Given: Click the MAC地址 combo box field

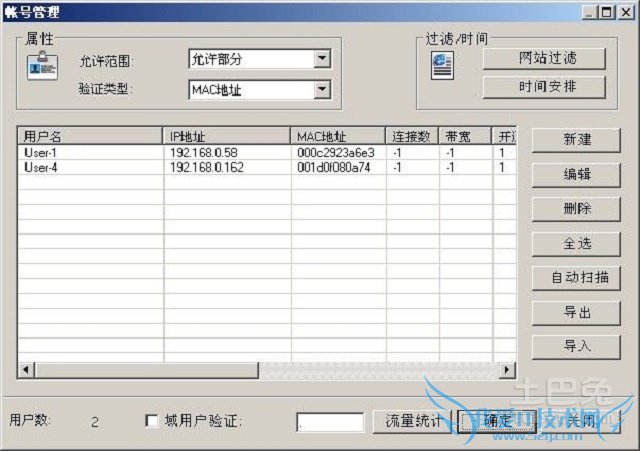Looking at the screenshot, I should coord(260,89).
